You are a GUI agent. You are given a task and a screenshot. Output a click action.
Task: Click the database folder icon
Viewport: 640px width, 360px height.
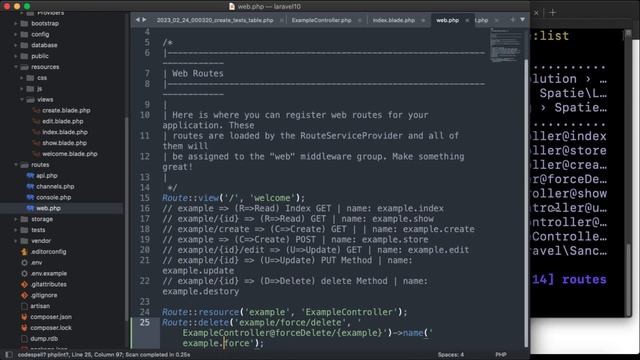24,45
